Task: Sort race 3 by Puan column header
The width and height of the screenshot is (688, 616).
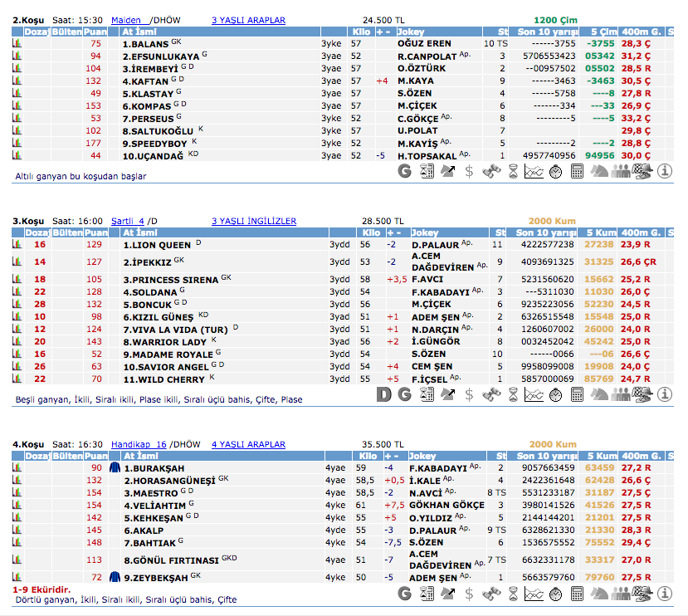Action: click(95, 232)
